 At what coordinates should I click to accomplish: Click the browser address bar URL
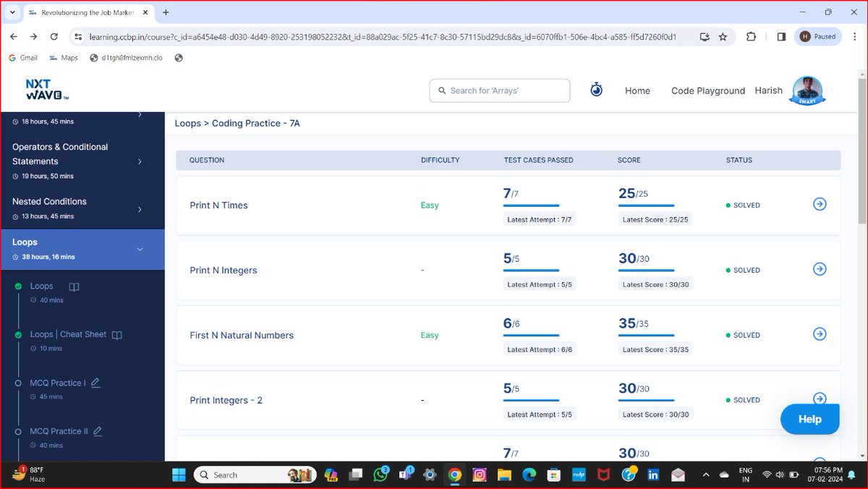(x=383, y=37)
